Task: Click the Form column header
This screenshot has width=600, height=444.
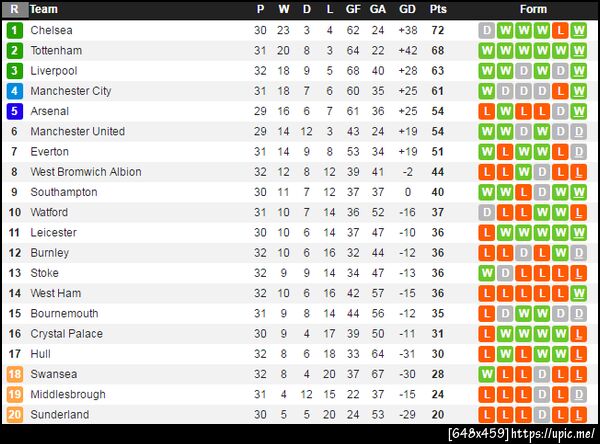Action: tap(533, 9)
